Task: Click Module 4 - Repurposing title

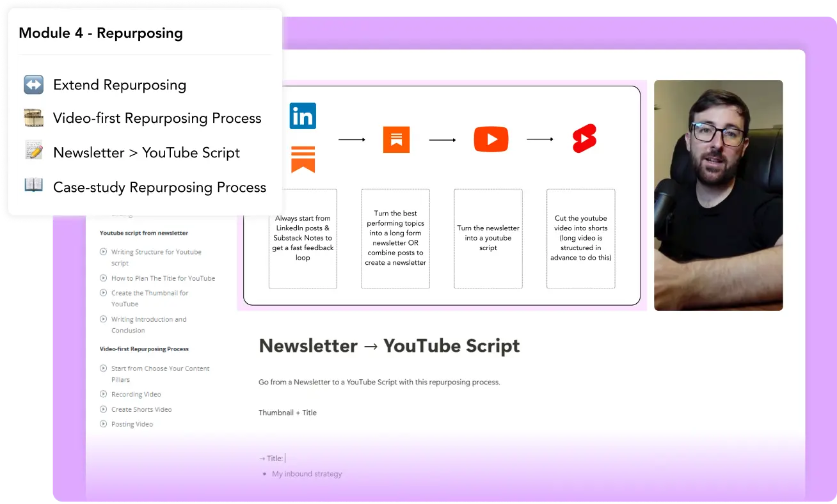Action: (100, 33)
